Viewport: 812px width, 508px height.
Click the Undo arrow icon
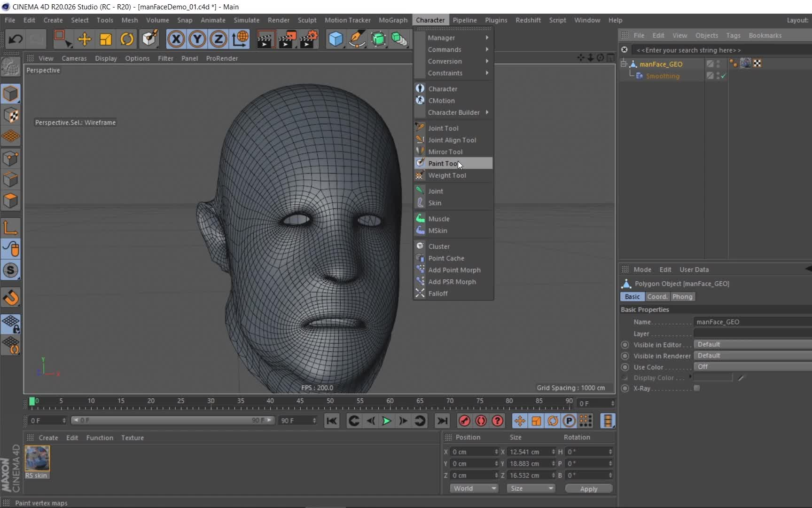point(15,39)
